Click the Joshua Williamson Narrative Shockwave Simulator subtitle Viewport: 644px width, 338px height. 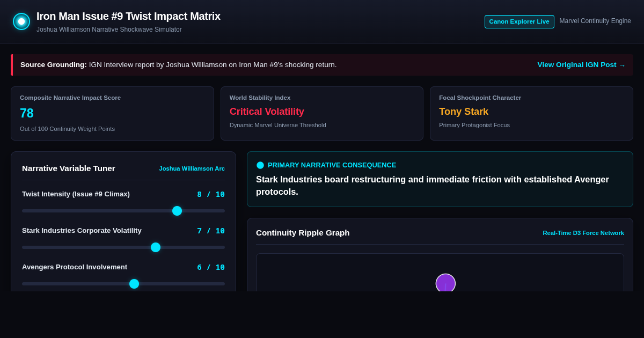[109, 30]
